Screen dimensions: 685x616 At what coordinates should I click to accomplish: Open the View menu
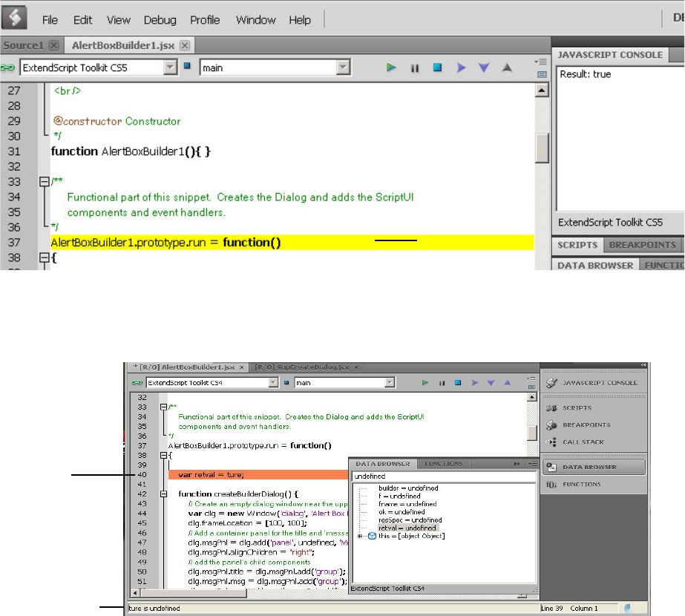click(119, 20)
